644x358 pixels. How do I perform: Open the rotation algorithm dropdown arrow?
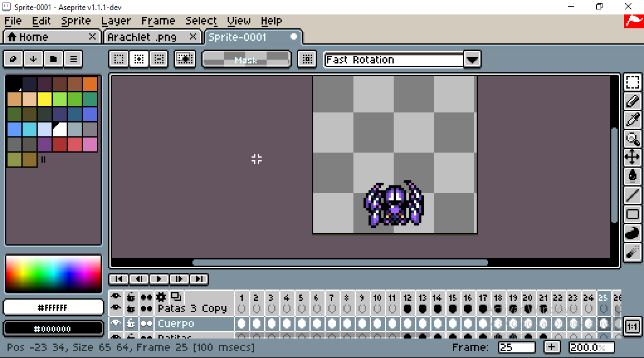coord(472,60)
